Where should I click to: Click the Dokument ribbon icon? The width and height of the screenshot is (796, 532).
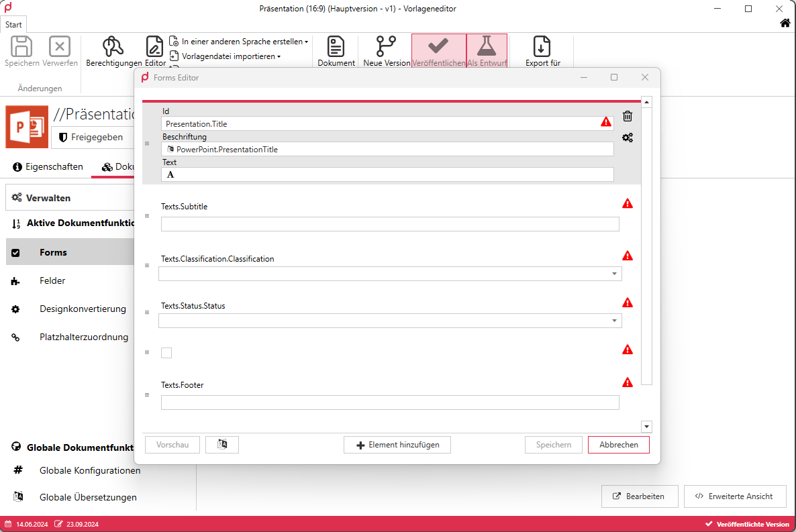(x=336, y=46)
